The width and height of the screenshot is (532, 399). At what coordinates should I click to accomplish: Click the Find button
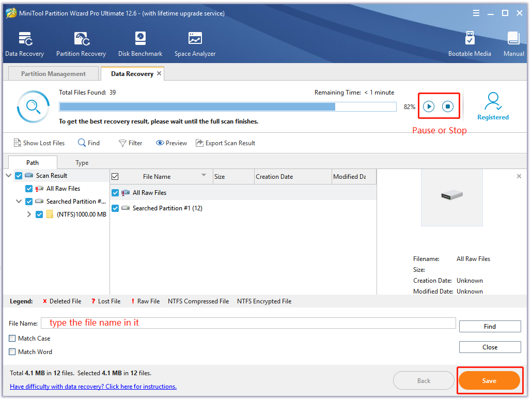tap(490, 326)
